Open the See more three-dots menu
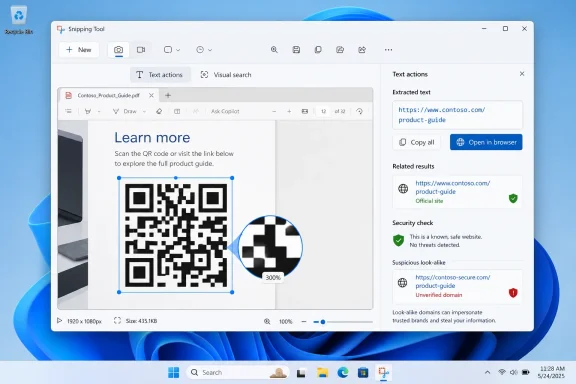 tap(388, 50)
